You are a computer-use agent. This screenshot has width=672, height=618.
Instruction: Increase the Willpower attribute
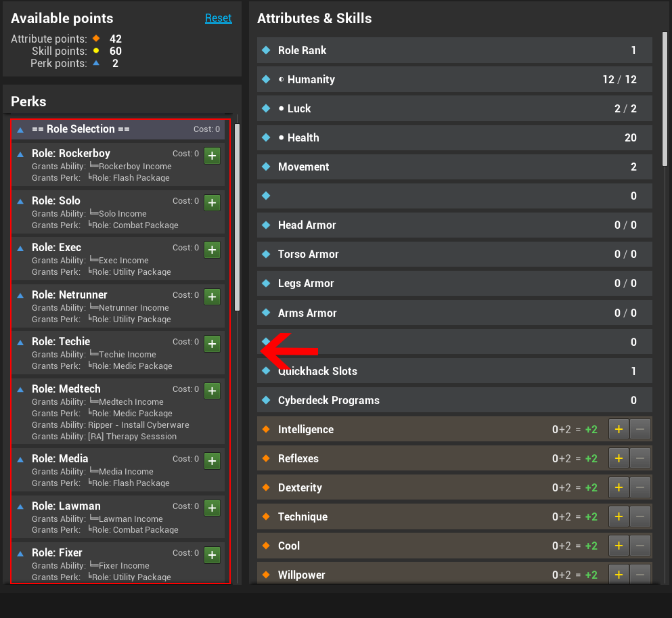click(619, 575)
